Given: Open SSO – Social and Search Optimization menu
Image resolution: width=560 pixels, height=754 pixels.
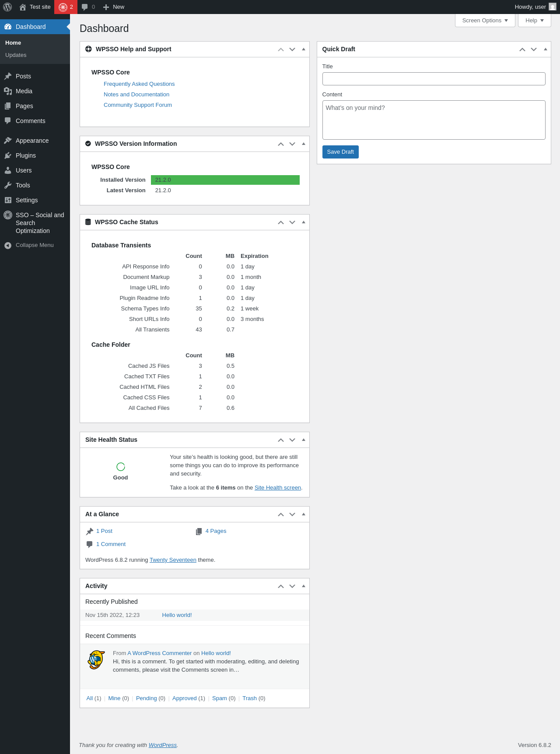Looking at the screenshot, I should click(35, 223).
